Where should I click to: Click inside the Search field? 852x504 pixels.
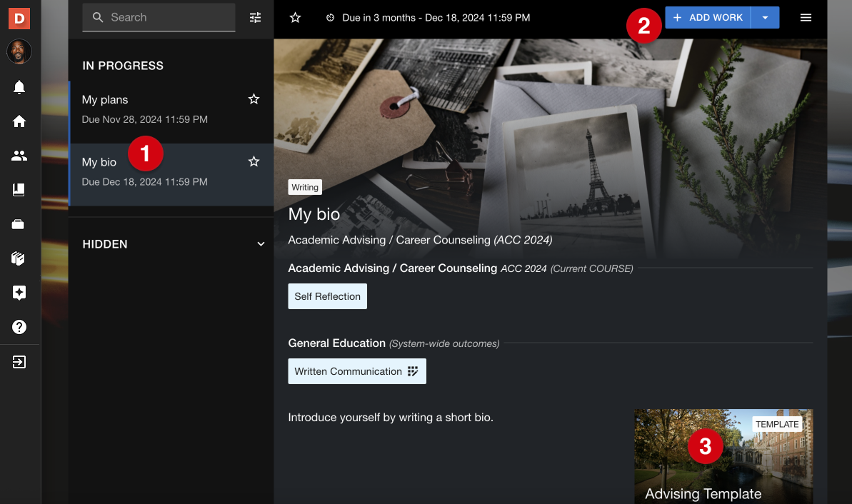point(159,17)
